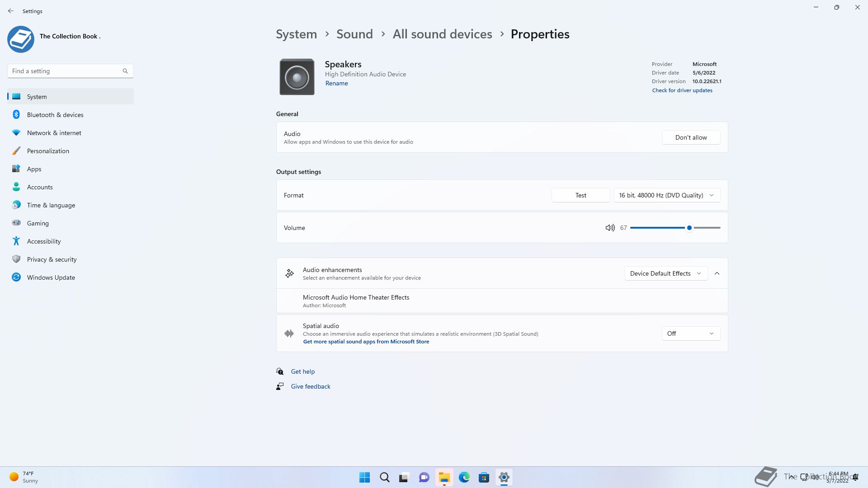Screen dimensions: 868x488
Task: Navigate to Sound in the breadcrumb
Action: pos(354,34)
